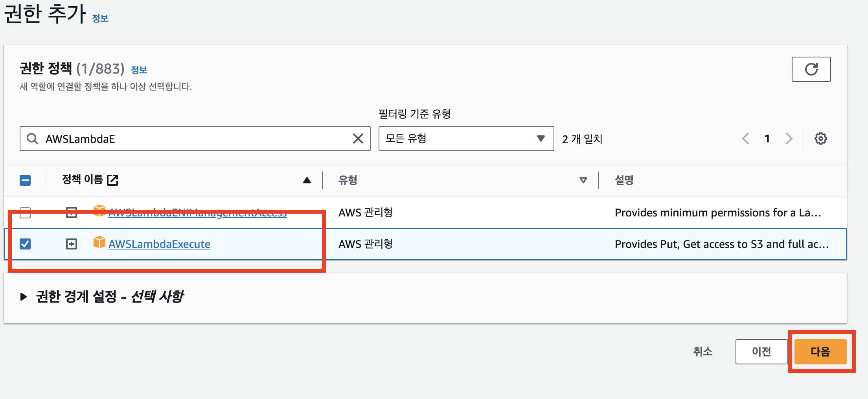Click the '2 개 일치' match count
This screenshot has height=399, width=868.
tap(582, 139)
